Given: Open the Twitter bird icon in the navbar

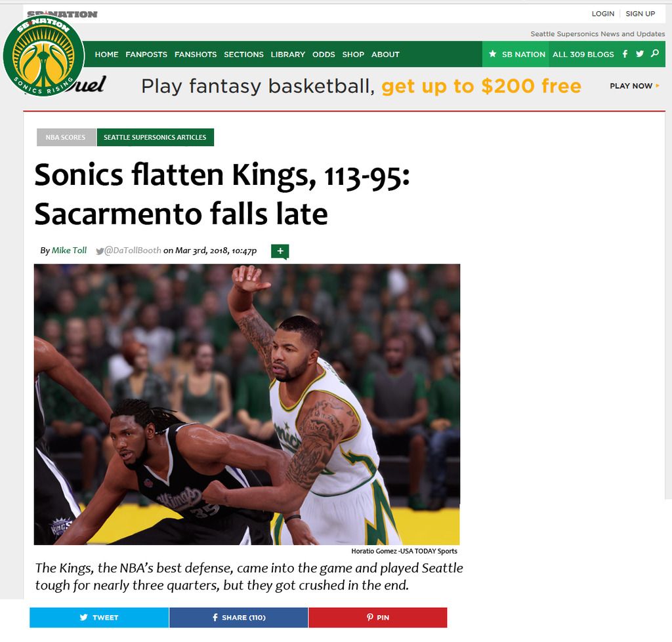Looking at the screenshot, I should pyautogui.click(x=640, y=54).
